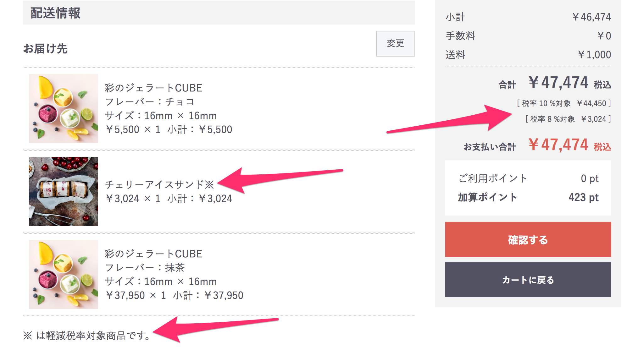The image size is (644, 350).
Task: Click the お届け先 heading
Action: pos(46,49)
